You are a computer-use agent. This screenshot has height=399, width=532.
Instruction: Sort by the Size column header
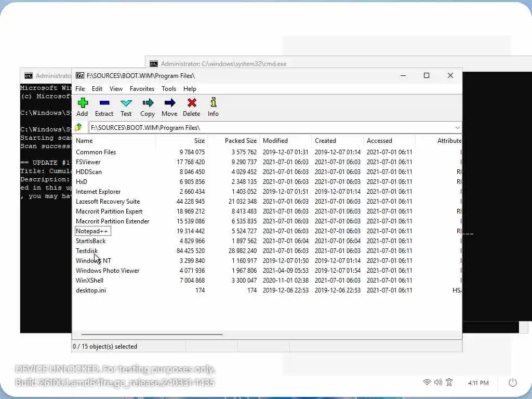pos(182,140)
